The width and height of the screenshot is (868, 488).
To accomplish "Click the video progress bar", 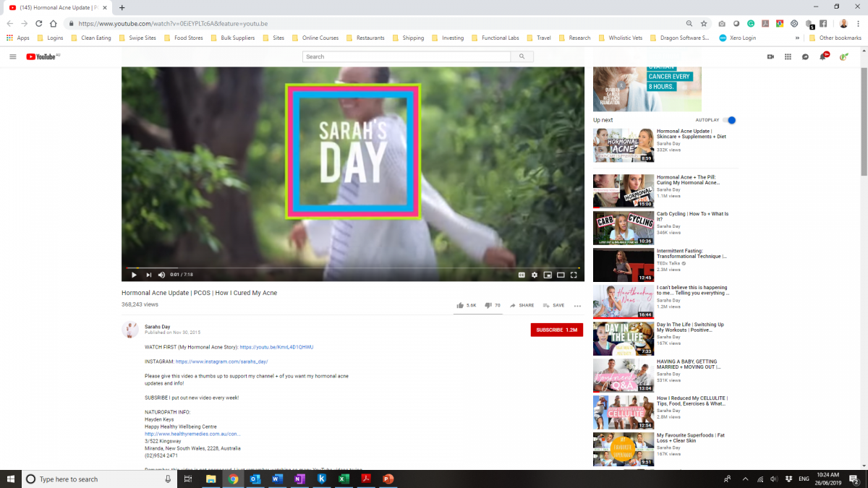I will coord(352,267).
